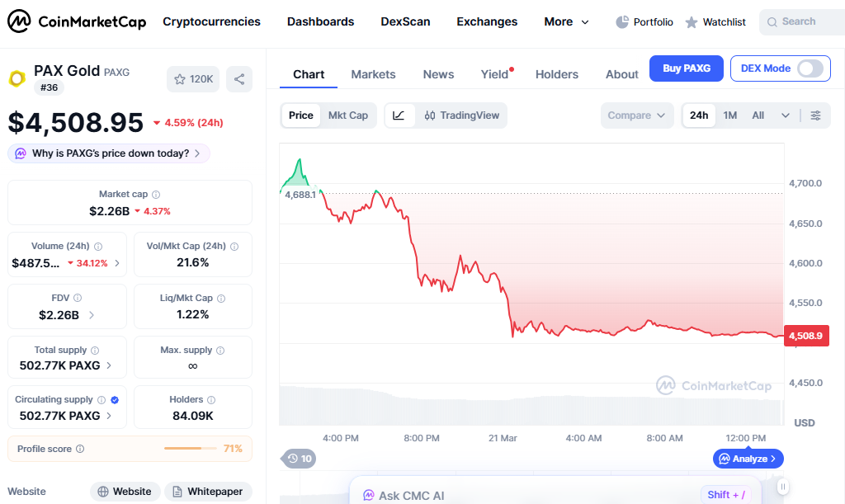Expand the time range chevron next to All
This screenshot has height=504, width=845.
pyautogui.click(x=785, y=115)
